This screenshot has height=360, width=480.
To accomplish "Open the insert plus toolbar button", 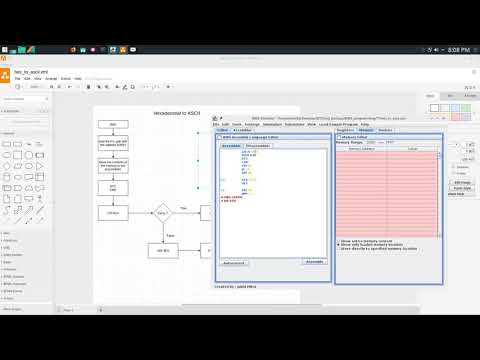I will (x=169, y=87).
